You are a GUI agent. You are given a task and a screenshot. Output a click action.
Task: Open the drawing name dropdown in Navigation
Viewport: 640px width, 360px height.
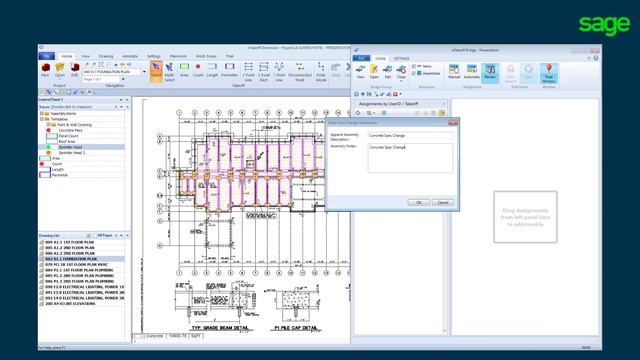click(x=144, y=72)
